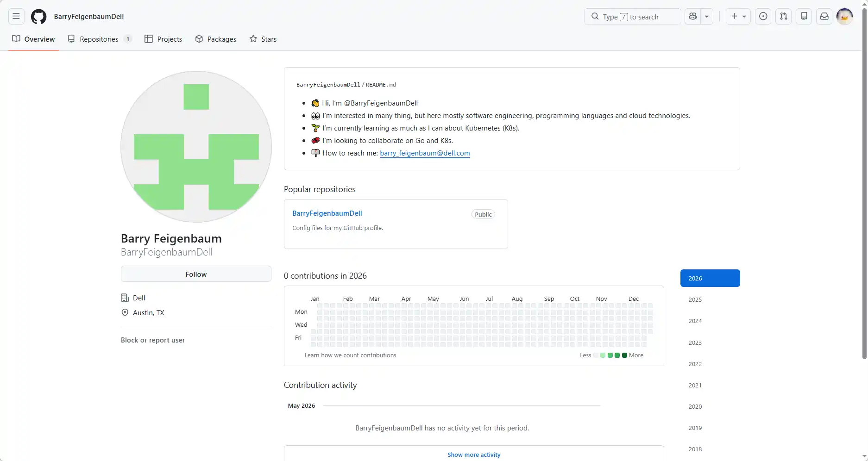The width and height of the screenshot is (868, 461).
Task: Click Learn how we count contributions
Action: (350, 355)
